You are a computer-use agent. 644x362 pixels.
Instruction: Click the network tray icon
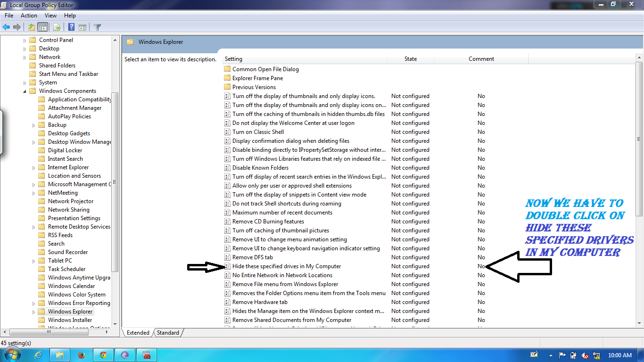click(596, 355)
